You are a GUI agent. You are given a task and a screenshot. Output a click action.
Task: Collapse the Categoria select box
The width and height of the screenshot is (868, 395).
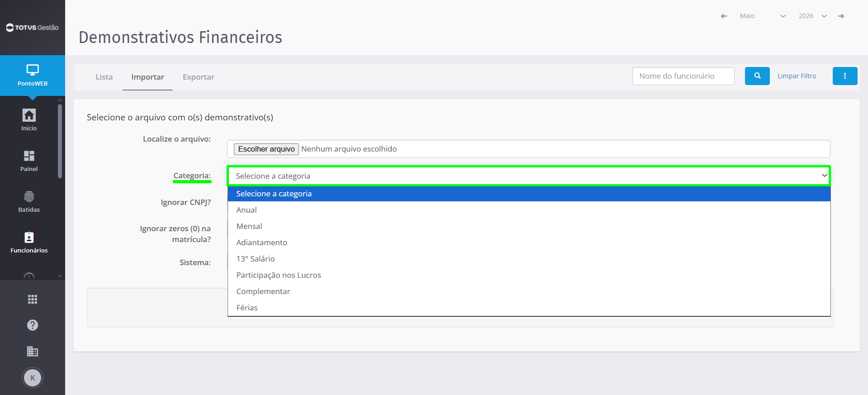click(528, 176)
